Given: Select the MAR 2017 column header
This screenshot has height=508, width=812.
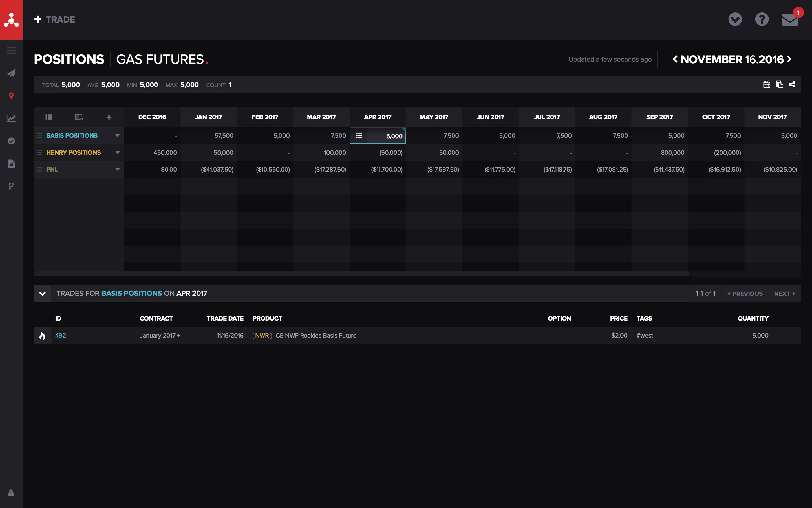Looking at the screenshot, I should point(321,117).
